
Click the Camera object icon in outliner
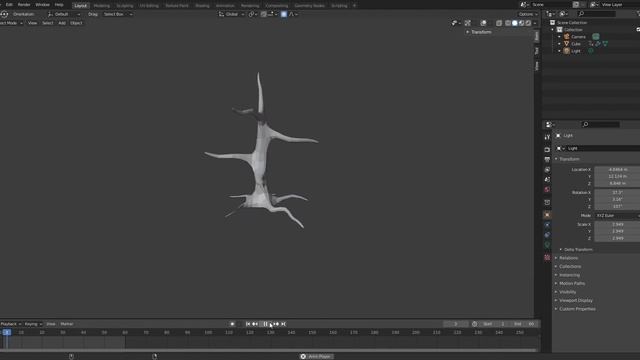click(567, 37)
